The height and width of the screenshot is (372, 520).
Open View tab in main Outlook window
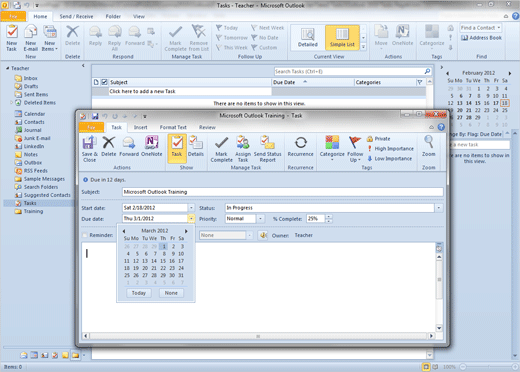pos(139,16)
